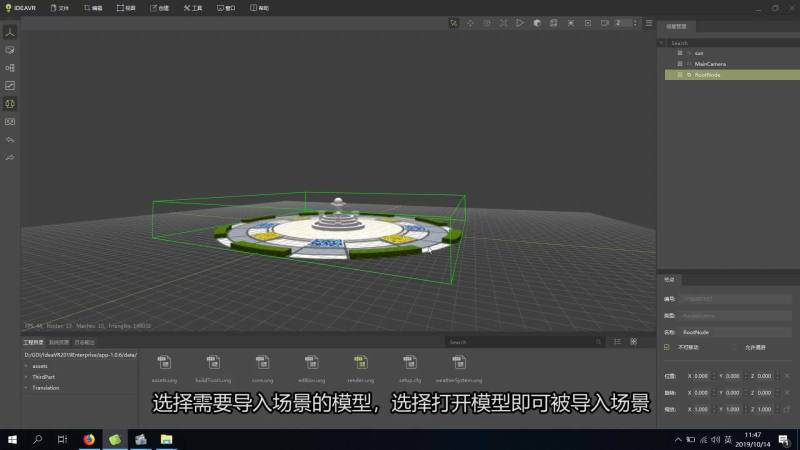The image size is (800, 450).
Task: Select the edition.ung file icon
Action: click(x=311, y=363)
